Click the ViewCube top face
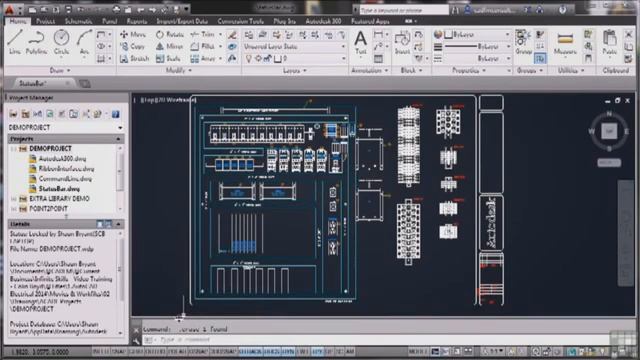 pos(609,131)
